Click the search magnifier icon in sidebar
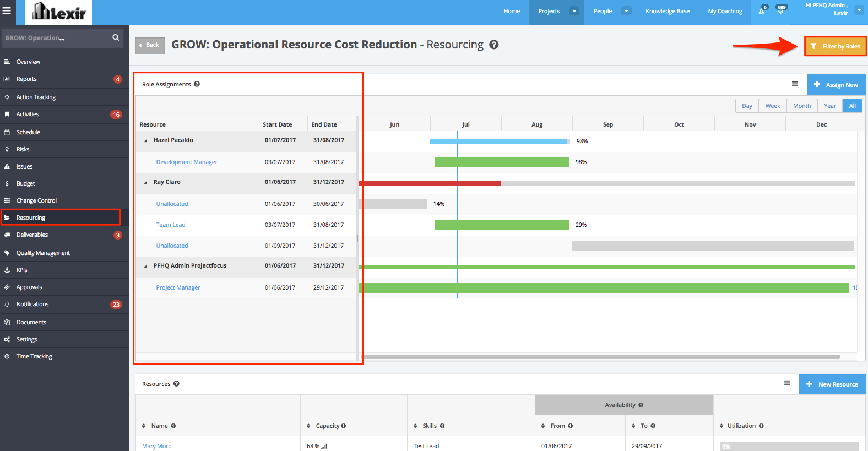868x451 pixels. pyautogui.click(x=116, y=37)
